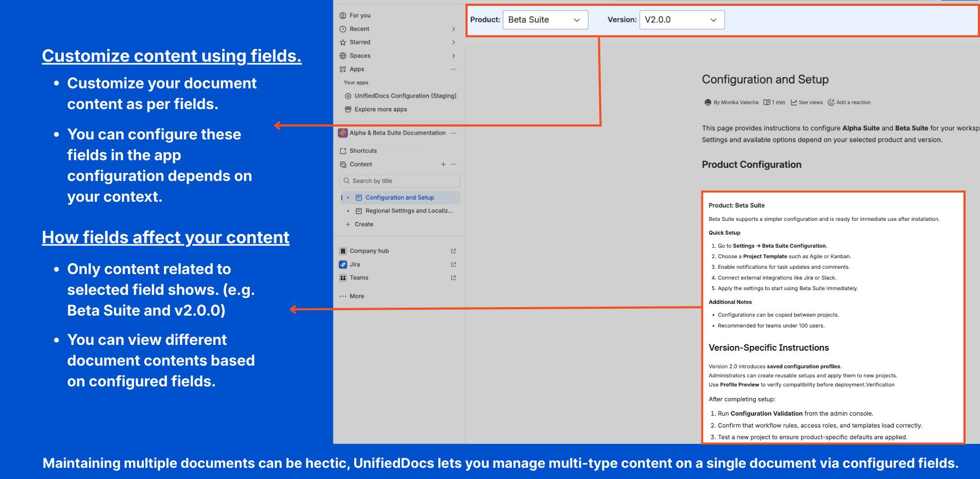This screenshot has height=479, width=980.
Task: Select Configuration and Setup page in tree
Action: click(x=399, y=197)
